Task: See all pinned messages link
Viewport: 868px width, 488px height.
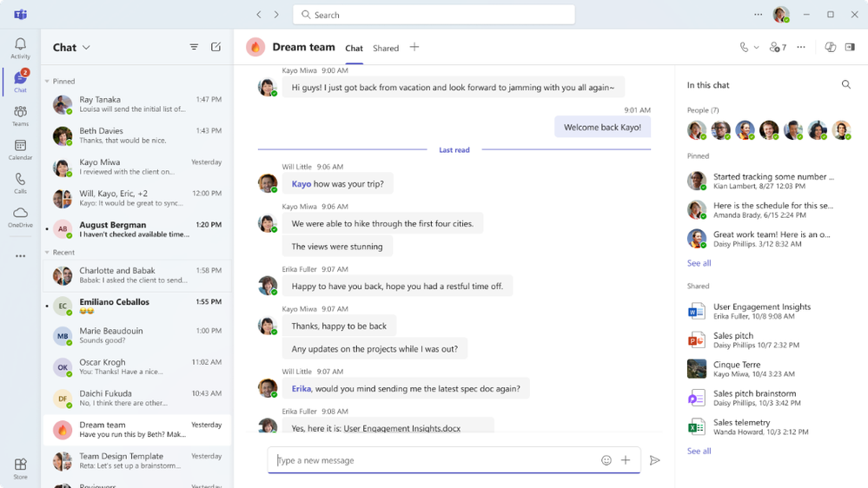Action: (x=699, y=263)
